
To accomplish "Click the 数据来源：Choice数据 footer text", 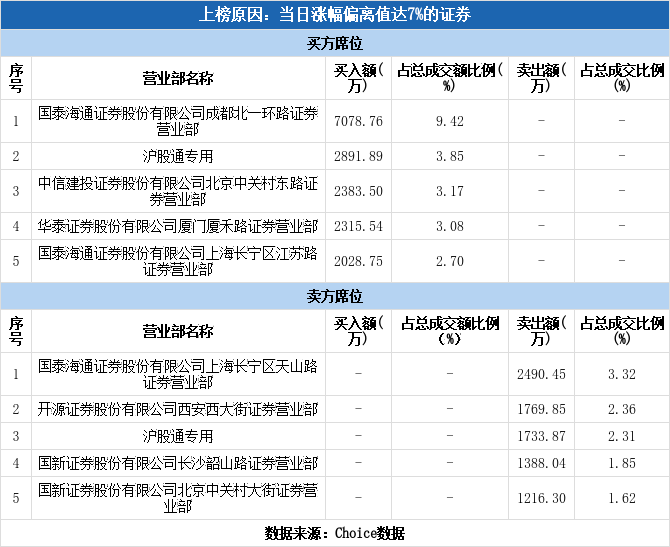I will [x=335, y=533].
